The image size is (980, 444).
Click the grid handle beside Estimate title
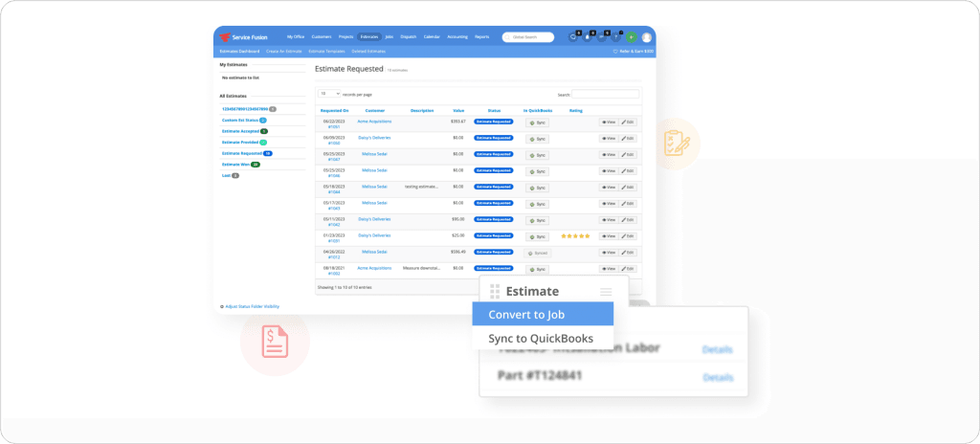pos(495,292)
